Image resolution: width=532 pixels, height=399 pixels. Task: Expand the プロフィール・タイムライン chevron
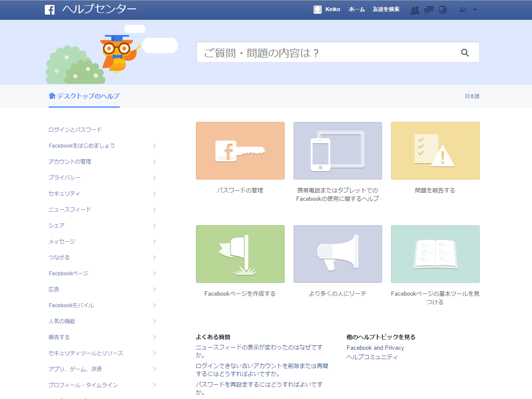[x=154, y=385]
